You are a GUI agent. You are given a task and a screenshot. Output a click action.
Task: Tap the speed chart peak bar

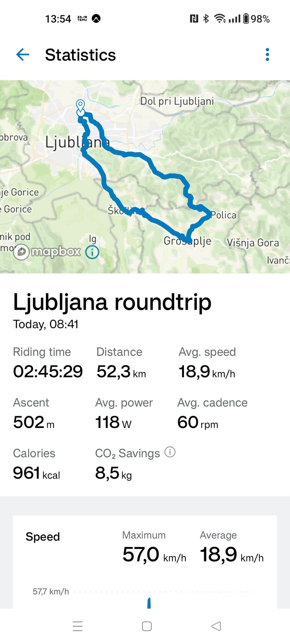tap(149, 603)
